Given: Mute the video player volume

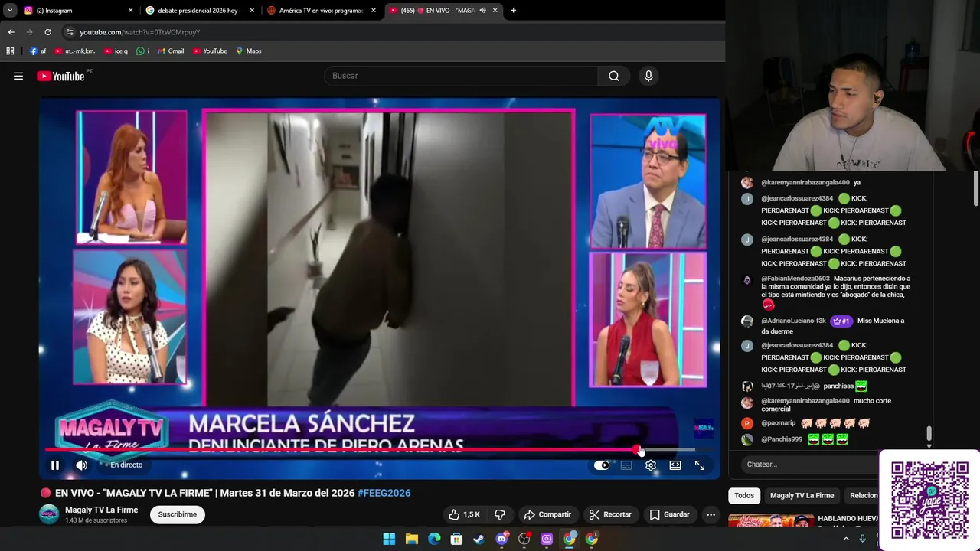Looking at the screenshot, I should coord(81,465).
